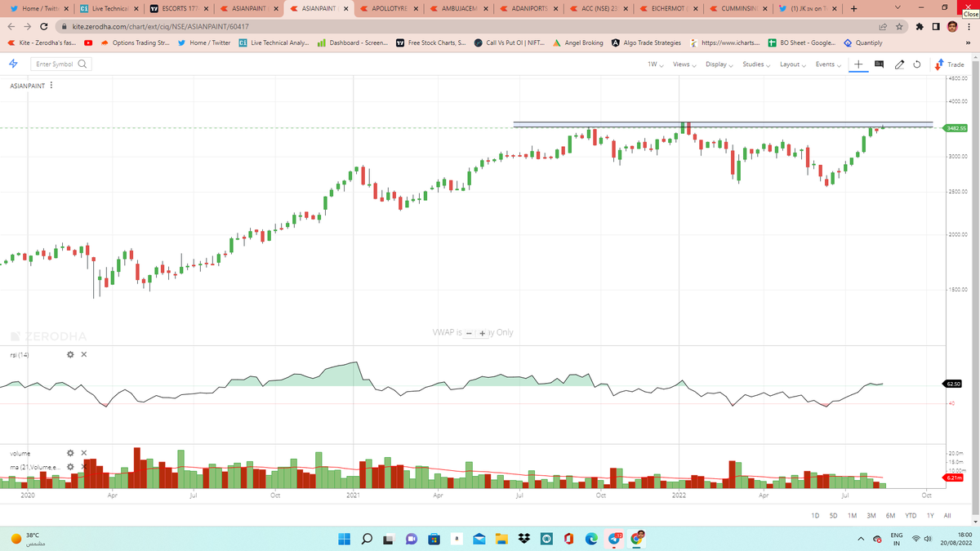Open browser extensions puzzle icon
This screenshot has width=980, height=551.
pos(920,26)
